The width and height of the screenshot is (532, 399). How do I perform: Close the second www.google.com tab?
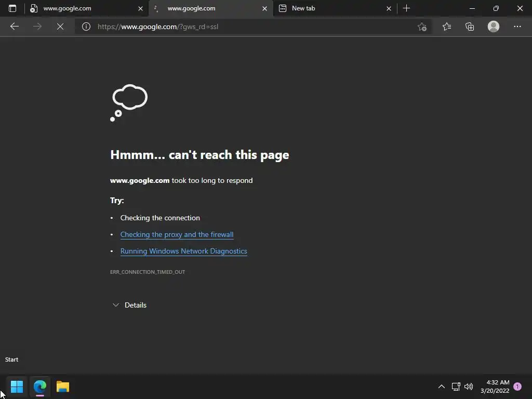tap(264, 8)
